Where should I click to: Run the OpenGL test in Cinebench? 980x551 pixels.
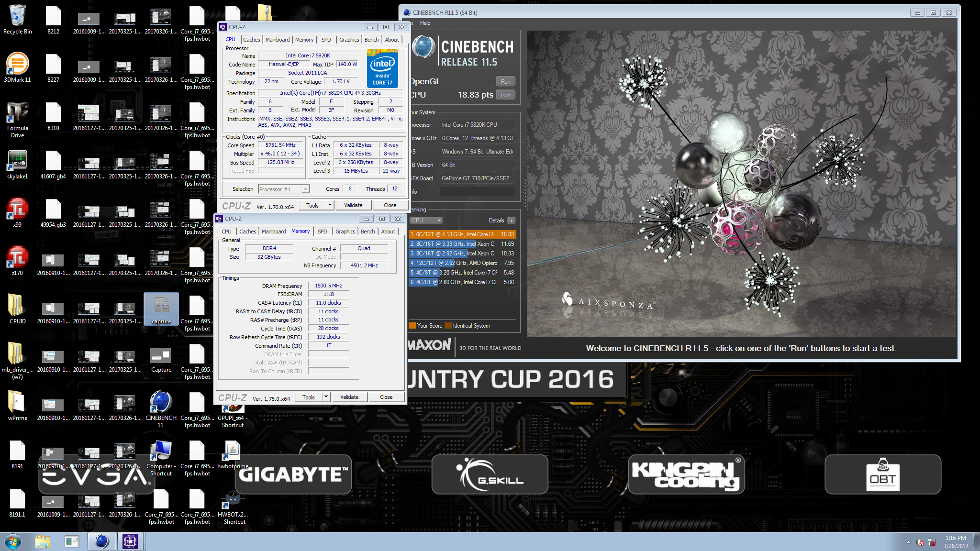(x=505, y=82)
